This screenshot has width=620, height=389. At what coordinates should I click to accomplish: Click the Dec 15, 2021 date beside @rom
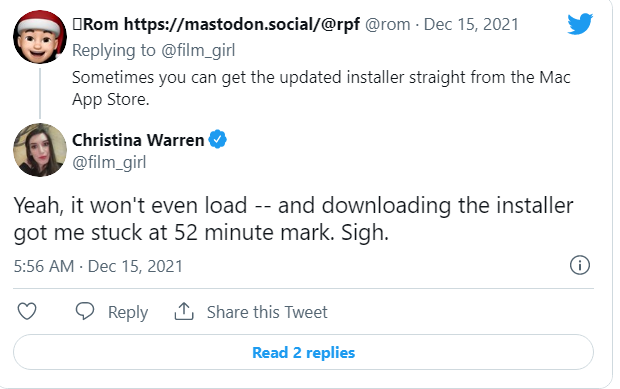[x=471, y=25]
